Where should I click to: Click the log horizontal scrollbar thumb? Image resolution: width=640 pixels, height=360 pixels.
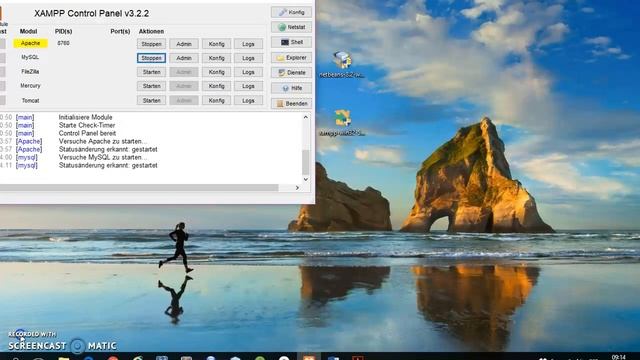139,188
